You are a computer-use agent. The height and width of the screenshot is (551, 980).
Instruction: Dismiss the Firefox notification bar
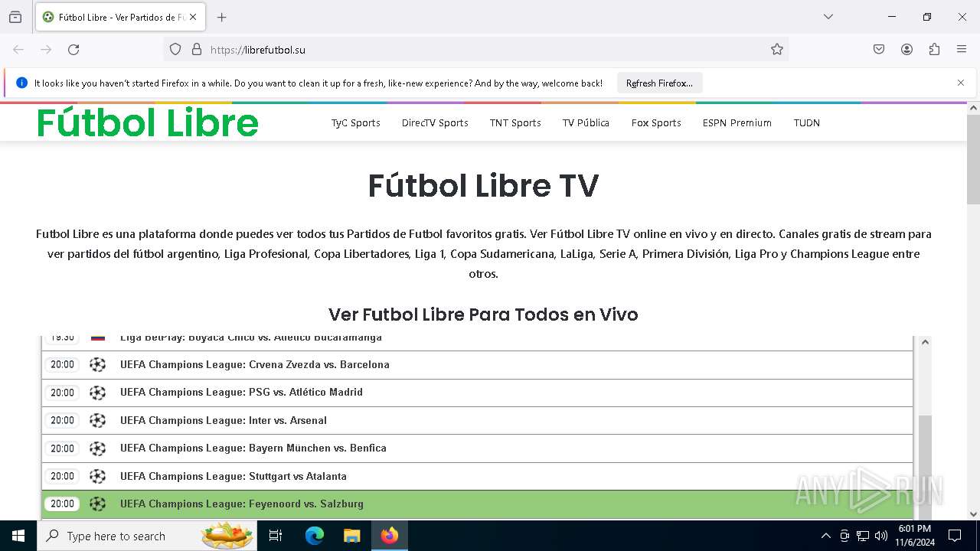961,83
